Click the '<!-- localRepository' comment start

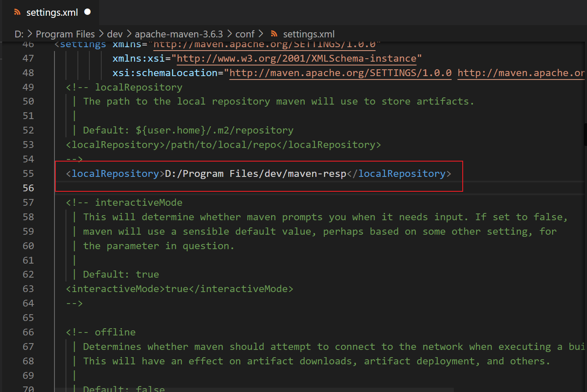point(124,87)
